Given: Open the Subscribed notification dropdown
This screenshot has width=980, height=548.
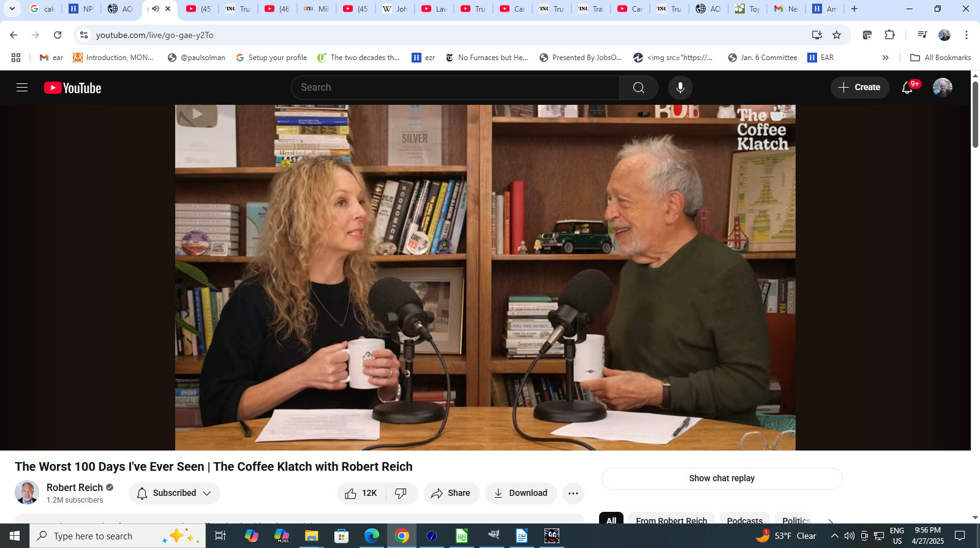Looking at the screenshot, I should tap(174, 493).
